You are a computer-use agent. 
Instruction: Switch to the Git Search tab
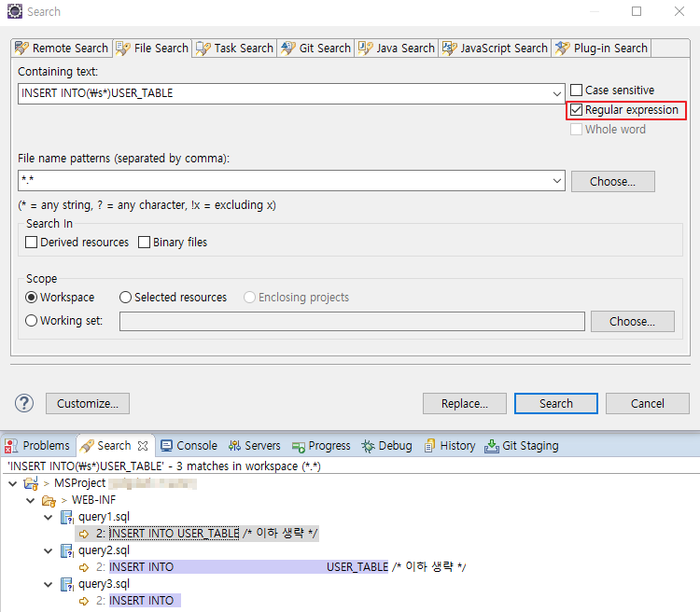(316, 48)
